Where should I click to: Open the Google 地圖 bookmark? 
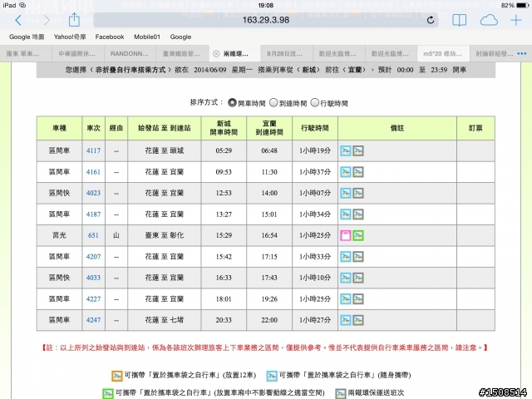tap(27, 37)
